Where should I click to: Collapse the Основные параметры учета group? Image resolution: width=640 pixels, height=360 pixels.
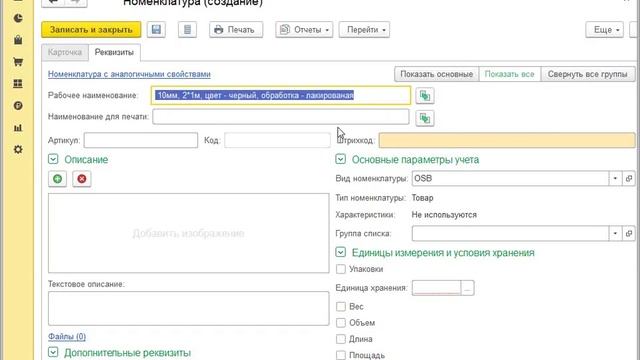341,159
